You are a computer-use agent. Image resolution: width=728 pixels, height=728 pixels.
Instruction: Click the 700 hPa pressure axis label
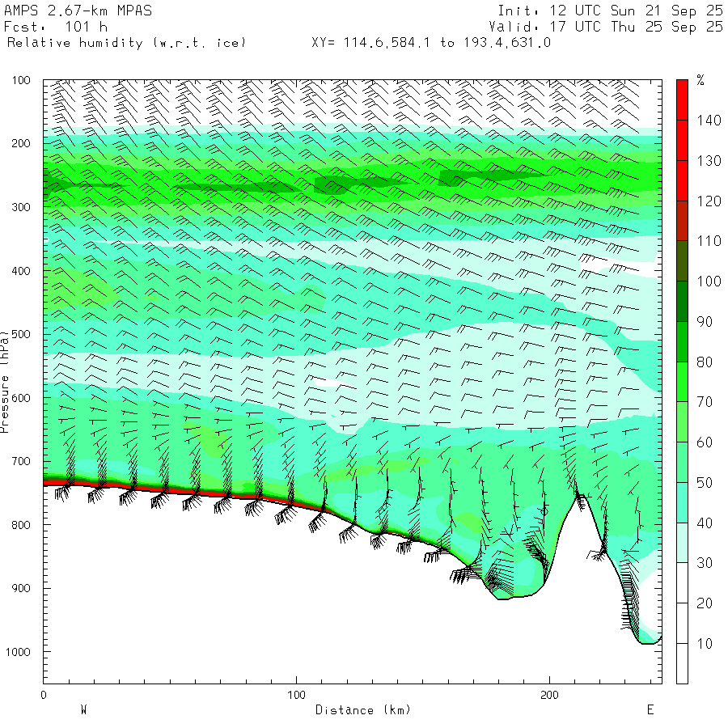[21, 462]
